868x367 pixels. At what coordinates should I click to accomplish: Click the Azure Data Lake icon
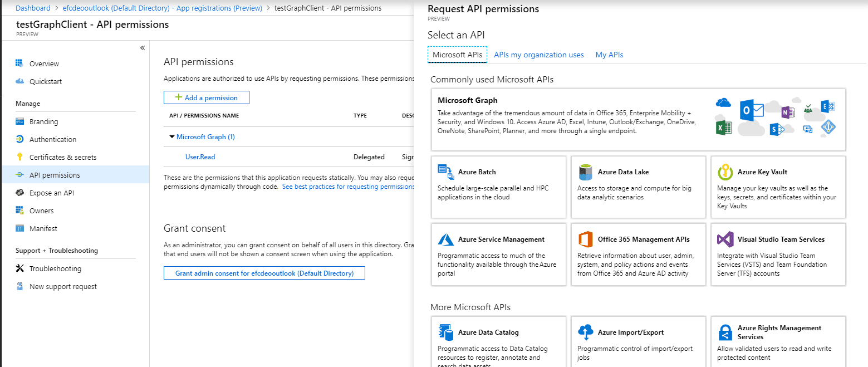[x=585, y=172]
